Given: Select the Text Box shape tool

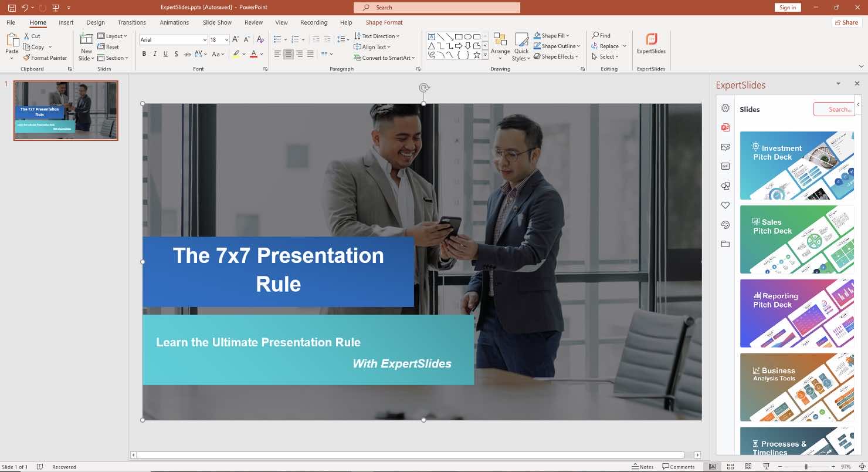Looking at the screenshot, I should (432, 36).
